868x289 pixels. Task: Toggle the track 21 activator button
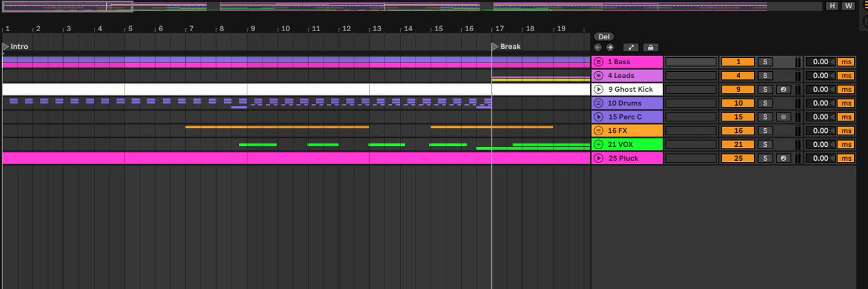738,144
